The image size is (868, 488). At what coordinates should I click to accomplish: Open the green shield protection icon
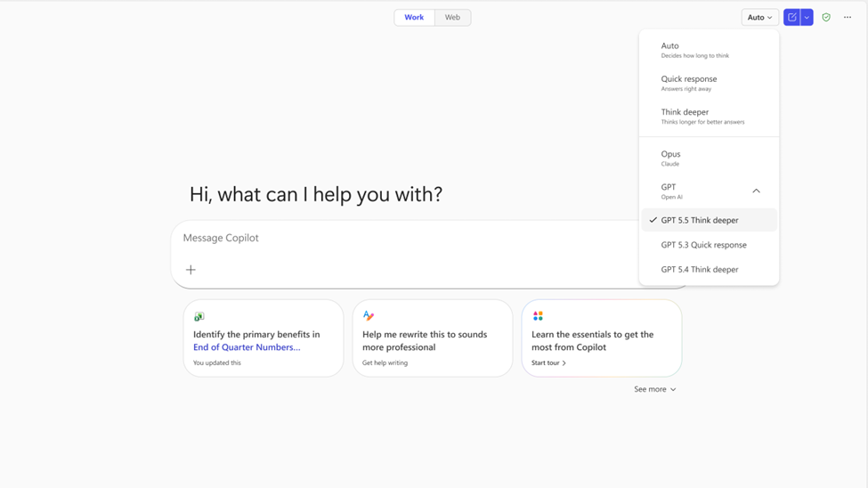click(826, 17)
